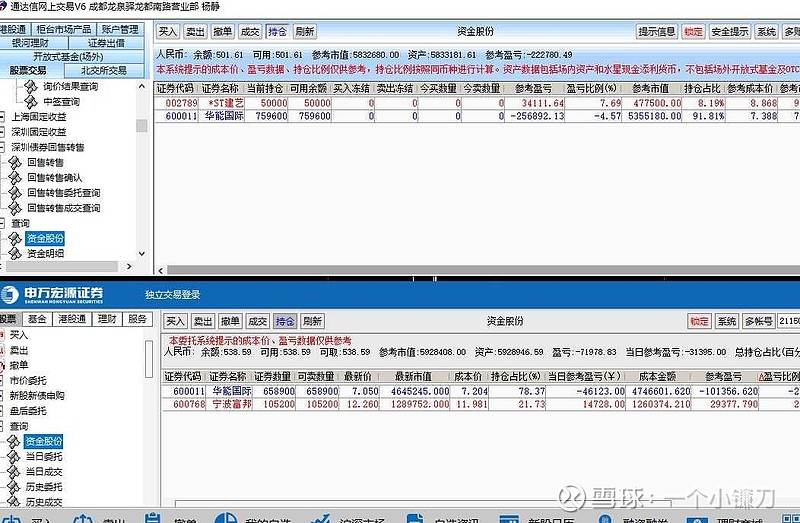Select the *ST建艺 holdings row

point(477,103)
